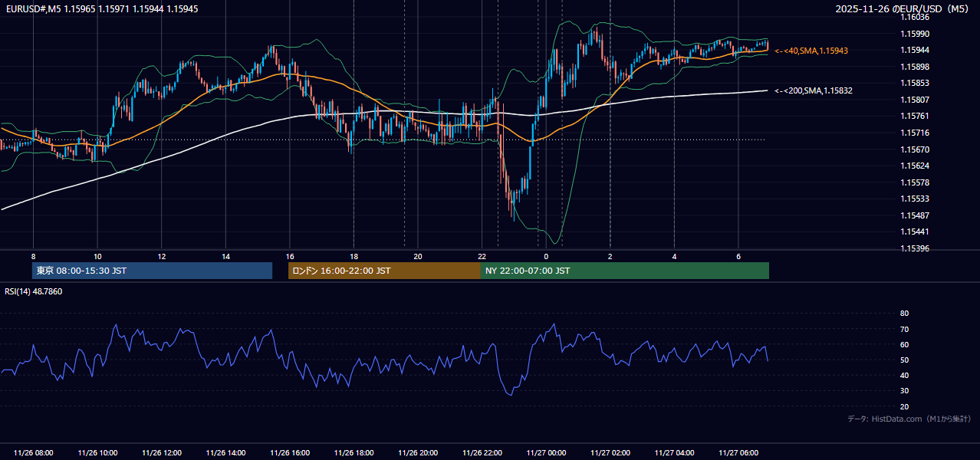The height and width of the screenshot is (460, 980).
Task: Click the RSI scale value 40
Action: coord(904,375)
